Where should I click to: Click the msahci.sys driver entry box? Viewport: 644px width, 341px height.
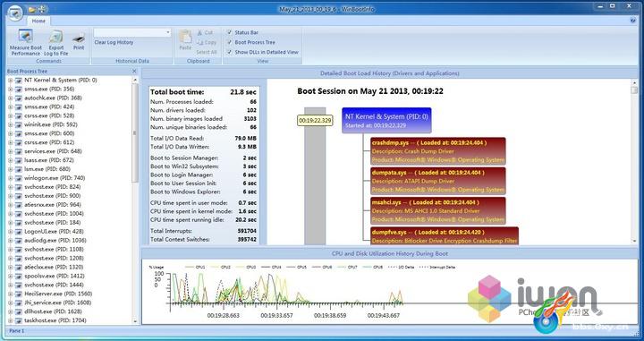click(x=437, y=210)
